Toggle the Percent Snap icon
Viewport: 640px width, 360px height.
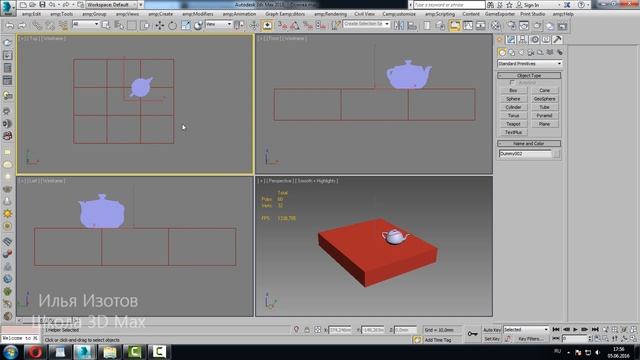tap(307, 25)
